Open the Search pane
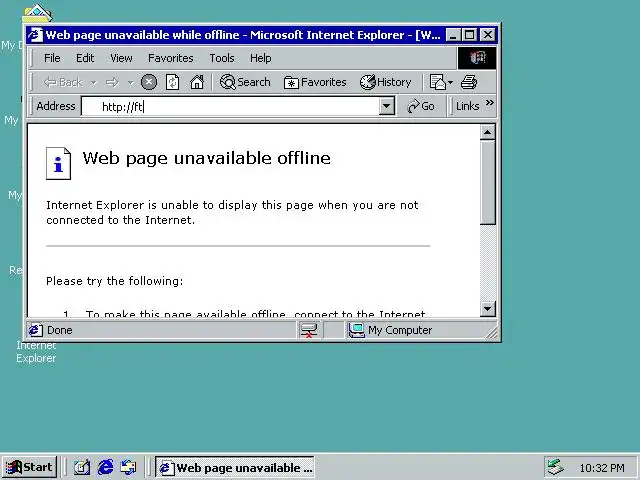 click(245, 82)
